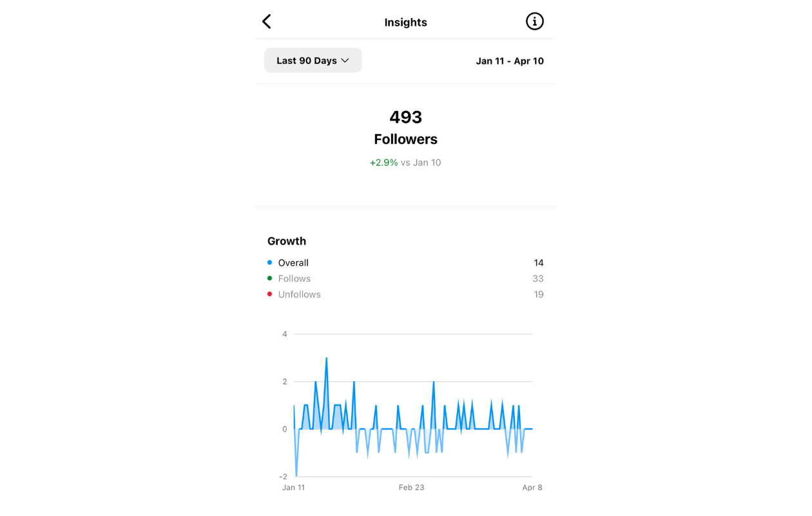Click the Follows value 33

(x=538, y=279)
